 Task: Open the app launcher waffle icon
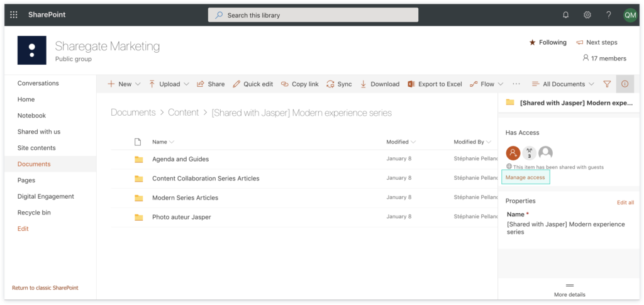click(14, 14)
